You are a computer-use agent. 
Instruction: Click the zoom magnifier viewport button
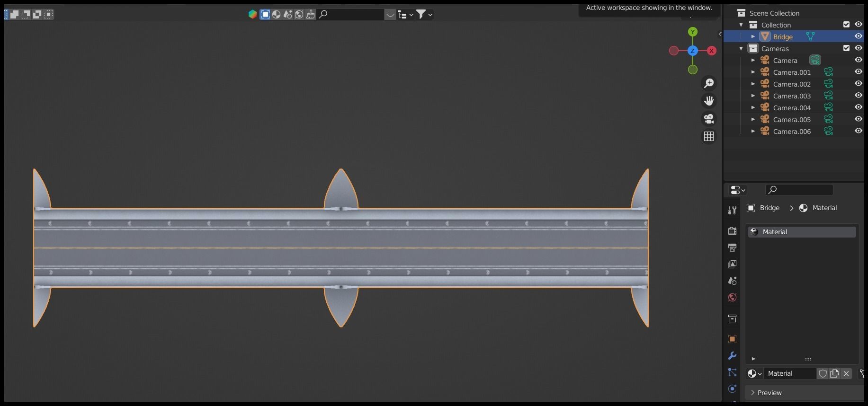[x=709, y=83]
